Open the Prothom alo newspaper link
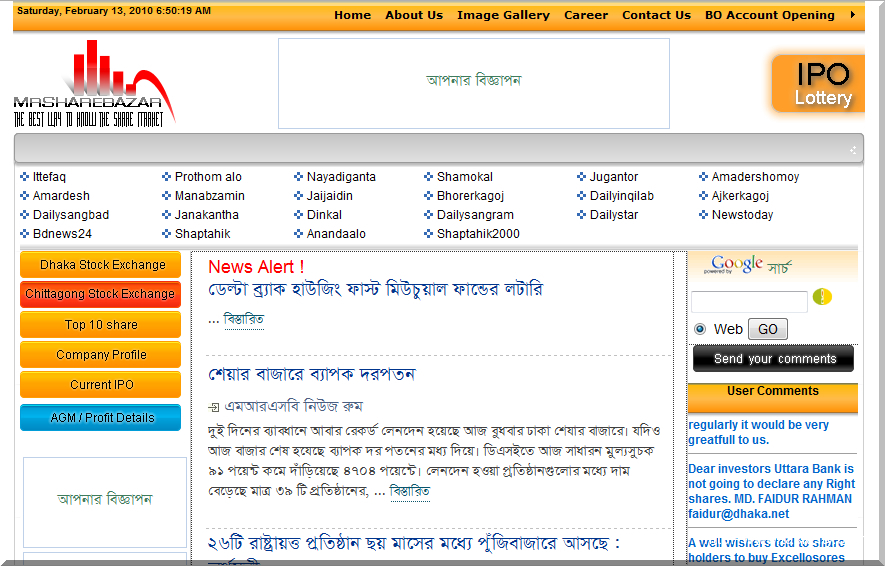Viewport: 885px width, 566px height. click(x=208, y=177)
